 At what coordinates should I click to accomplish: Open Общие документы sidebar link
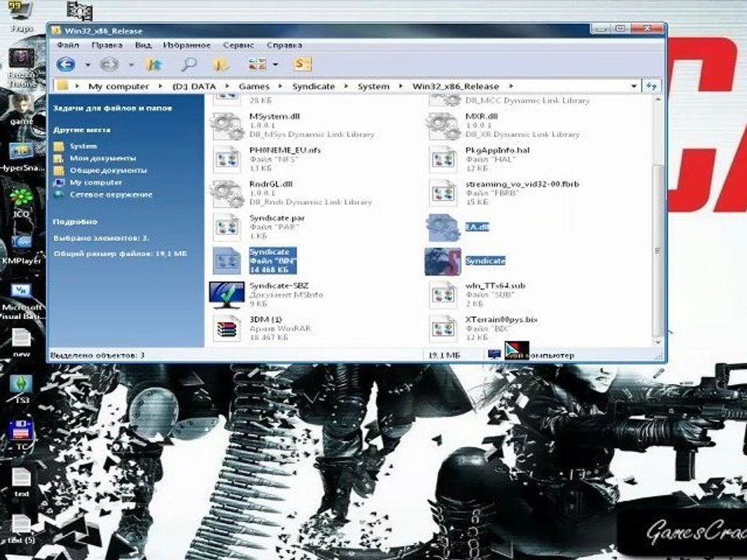(x=107, y=170)
